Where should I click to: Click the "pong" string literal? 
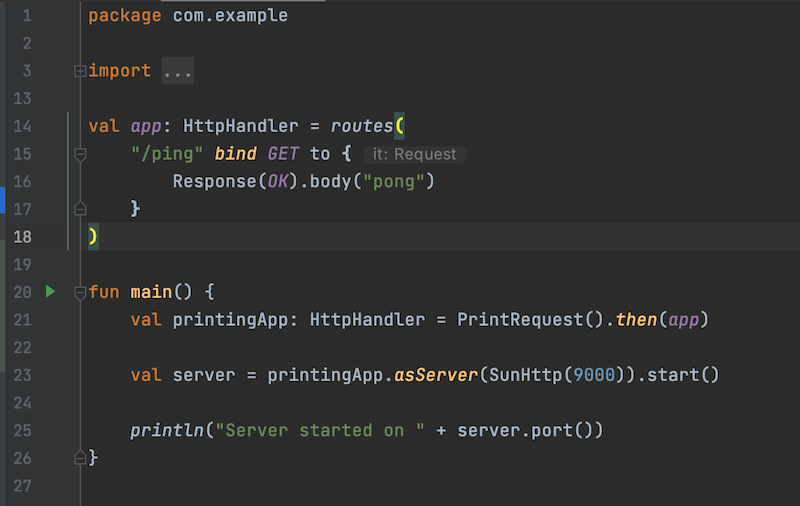click(393, 181)
